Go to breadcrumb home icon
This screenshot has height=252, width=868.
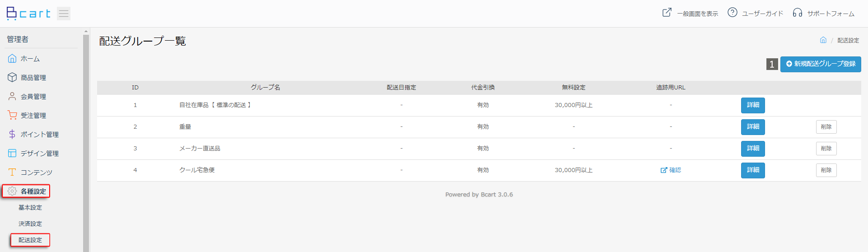[823, 40]
